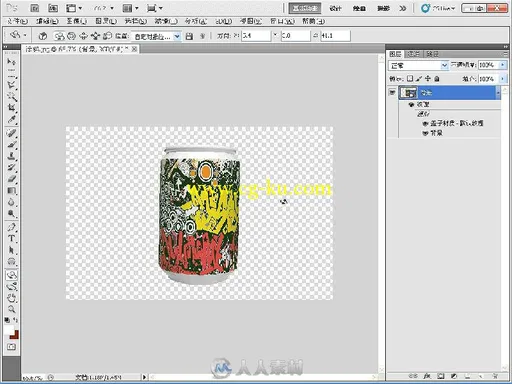Select the Hand tool
Screen dimensions: 512x384
[x=11, y=298]
